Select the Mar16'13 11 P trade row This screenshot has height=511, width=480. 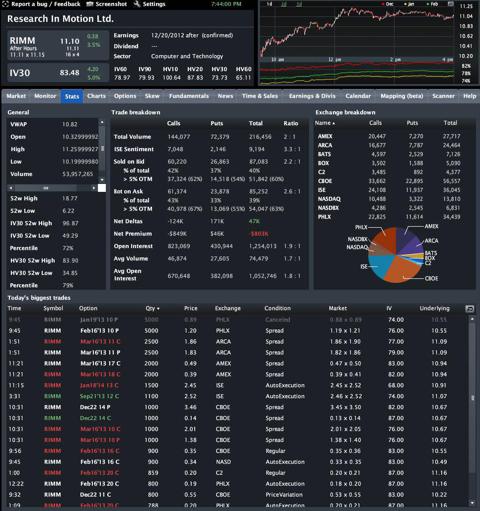(x=237, y=352)
